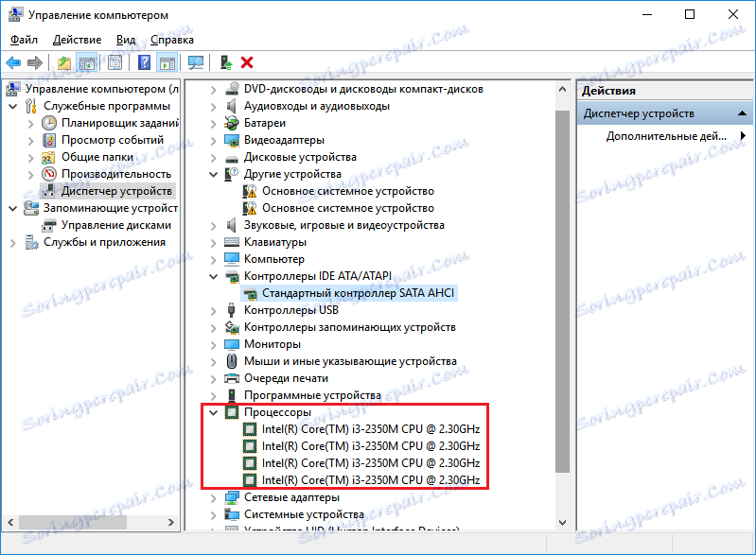Click device list vertical scrollbar thumb
This screenshot has height=555, width=756.
[x=562, y=291]
